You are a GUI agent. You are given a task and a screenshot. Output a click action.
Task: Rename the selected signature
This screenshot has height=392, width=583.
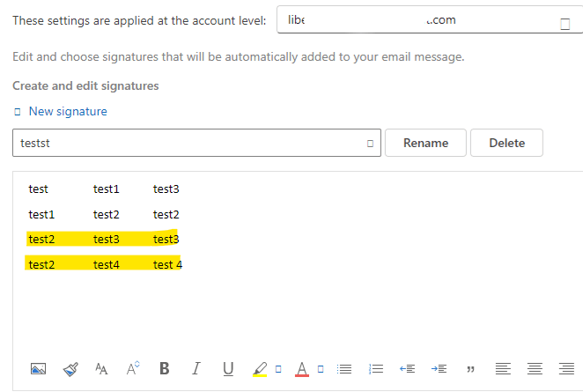tap(425, 143)
